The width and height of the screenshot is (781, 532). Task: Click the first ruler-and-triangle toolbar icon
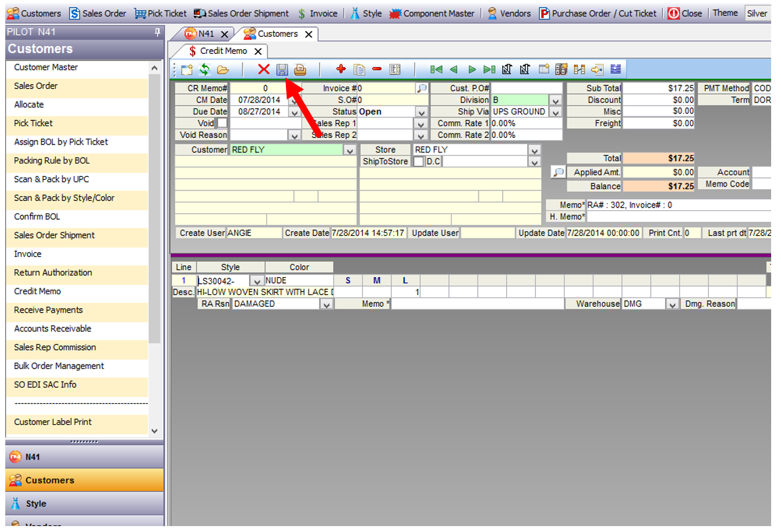(507, 69)
